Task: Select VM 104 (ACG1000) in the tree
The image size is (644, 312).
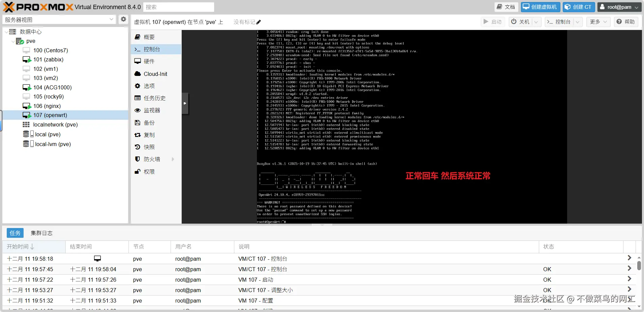Action: tap(52, 87)
